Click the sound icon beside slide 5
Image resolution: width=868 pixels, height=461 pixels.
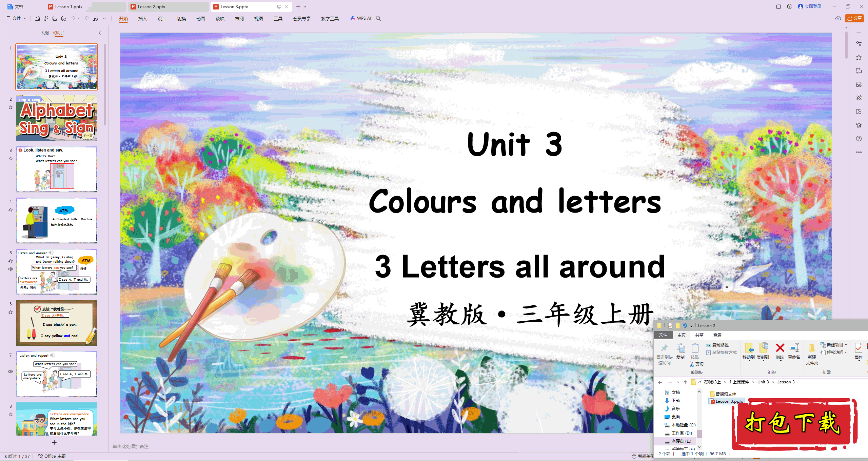coord(11,269)
